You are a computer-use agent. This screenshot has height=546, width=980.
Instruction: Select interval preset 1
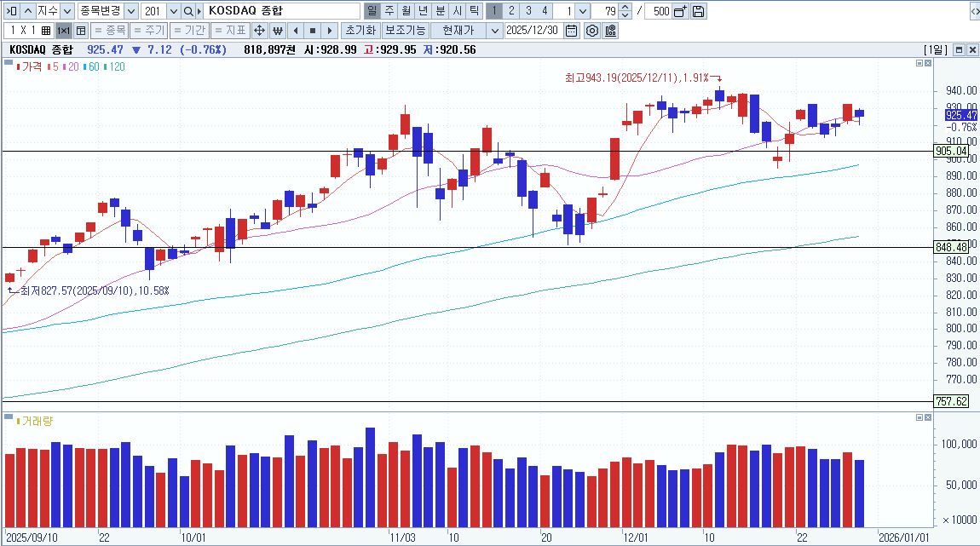493,10
